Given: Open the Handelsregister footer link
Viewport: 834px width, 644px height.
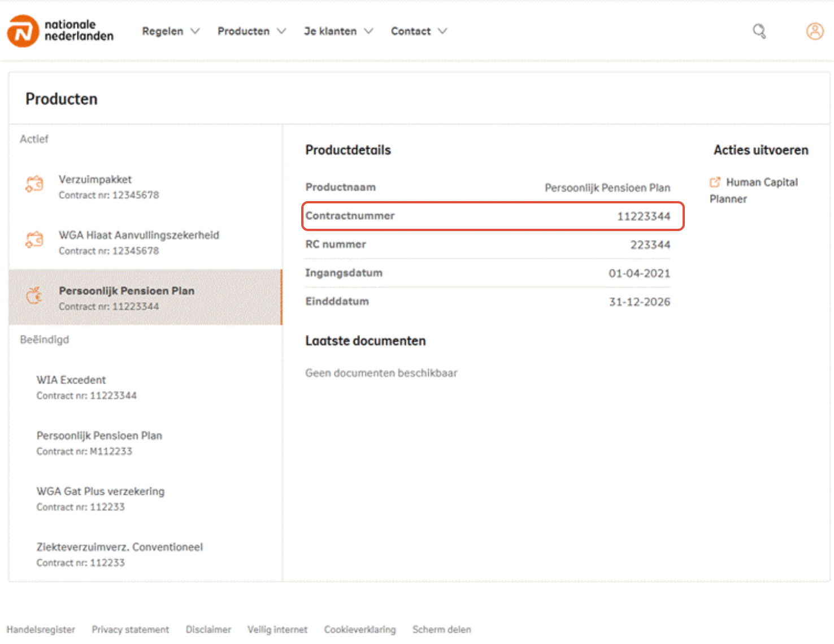Looking at the screenshot, I should click(41, 629).
